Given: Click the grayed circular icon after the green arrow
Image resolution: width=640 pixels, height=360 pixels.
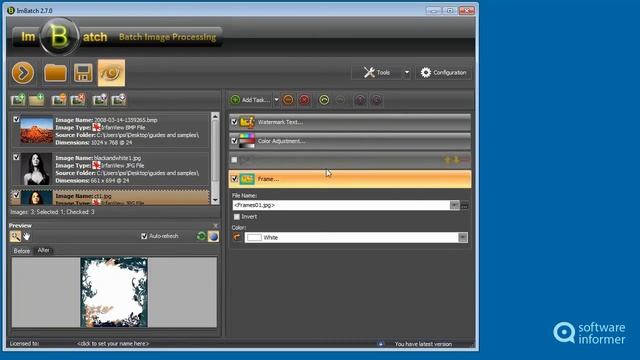Looking at the screenshot, I should [340, 100].
